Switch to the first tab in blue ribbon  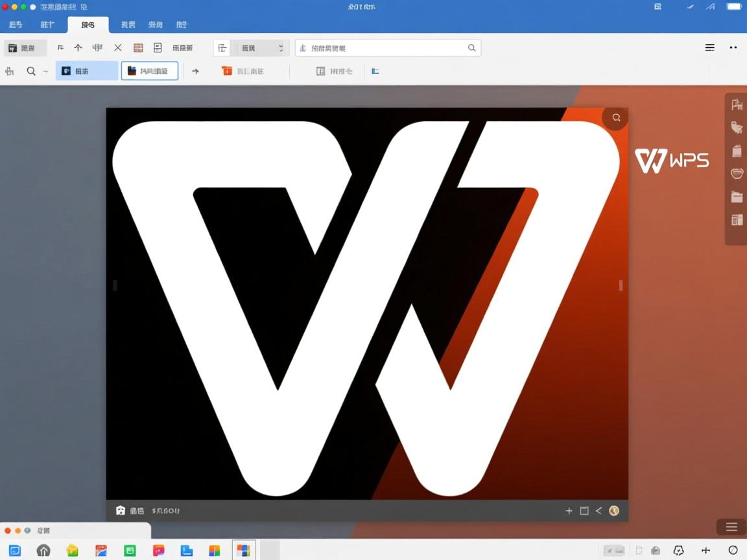16,25
